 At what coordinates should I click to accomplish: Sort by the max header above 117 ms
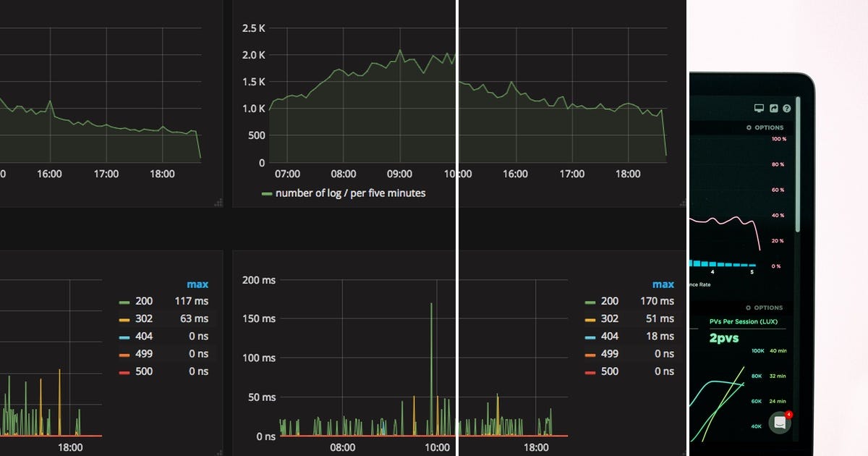tap(197, 284)
